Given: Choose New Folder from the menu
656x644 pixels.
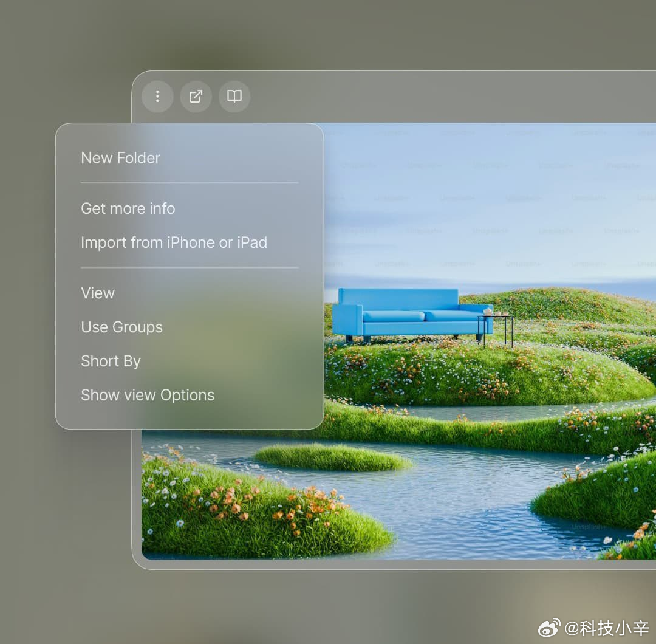Looking at the screenshot, I should pyautogui.click(x=120, y=158).
